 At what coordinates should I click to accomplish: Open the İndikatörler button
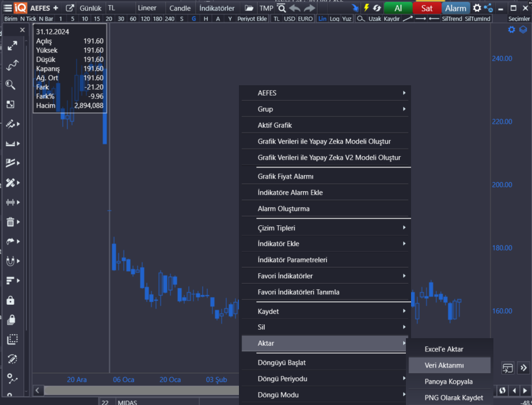(217, 8)
